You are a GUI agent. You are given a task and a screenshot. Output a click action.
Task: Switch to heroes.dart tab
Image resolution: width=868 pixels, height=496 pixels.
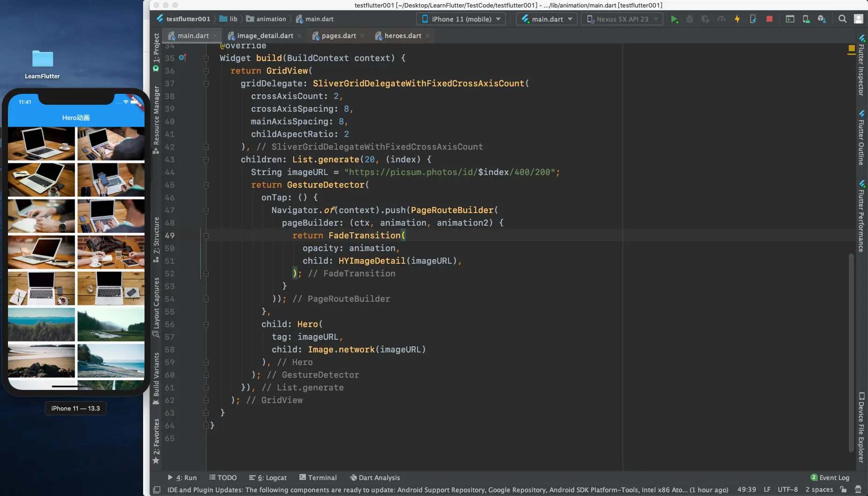tap(402, 36)
